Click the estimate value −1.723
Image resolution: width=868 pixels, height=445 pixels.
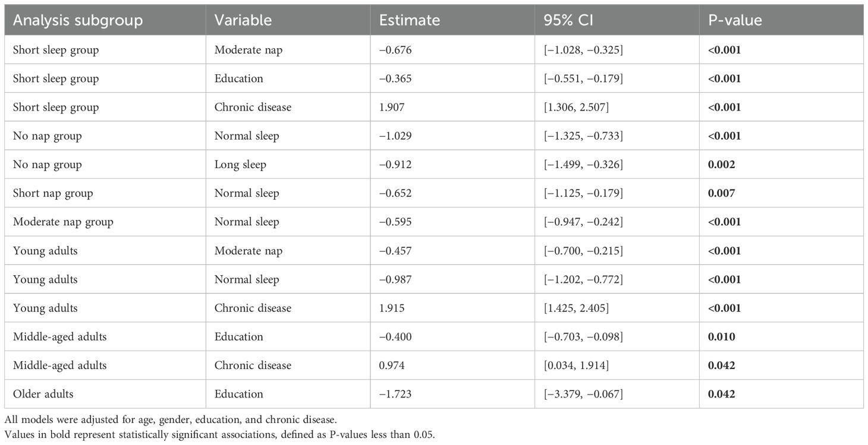(x=395, y=394)
